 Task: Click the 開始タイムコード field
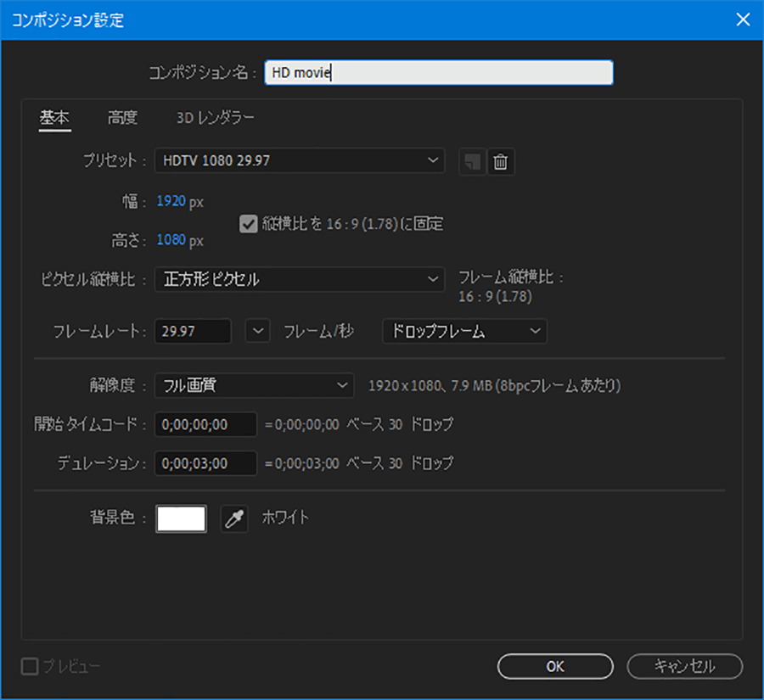pyautogui.click(x=205, y=424)
